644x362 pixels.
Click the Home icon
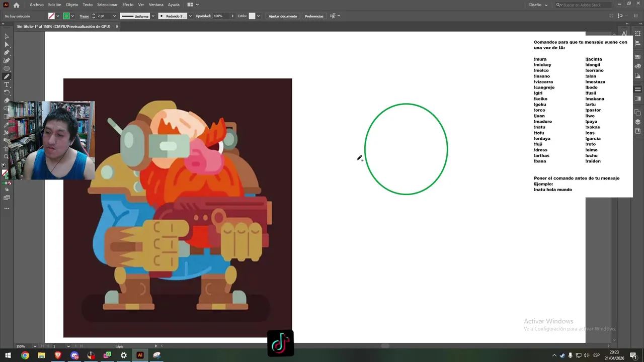[16, 5]
